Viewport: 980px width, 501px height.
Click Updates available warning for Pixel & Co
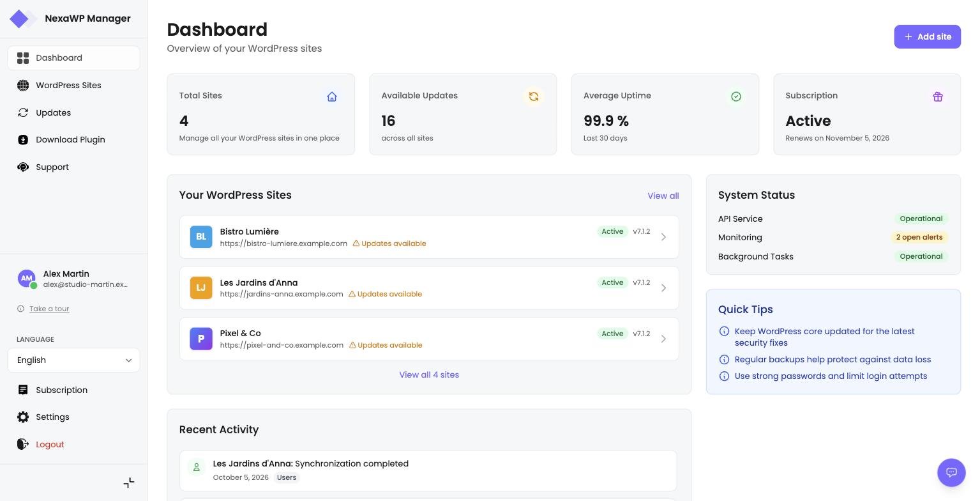[x=386, y=345]
